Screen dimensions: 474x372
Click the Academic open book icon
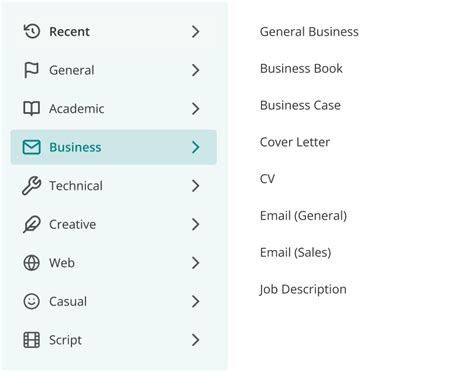(32, 109)
